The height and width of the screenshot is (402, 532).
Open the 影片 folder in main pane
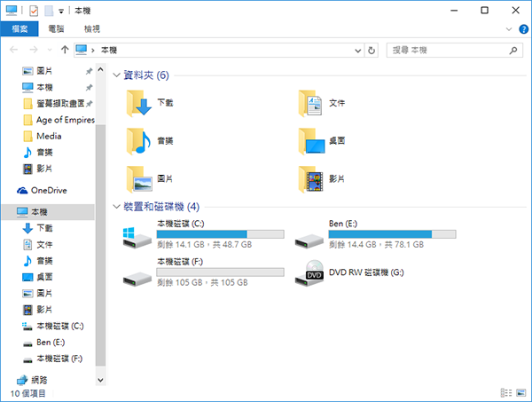[x=322, y=179]
